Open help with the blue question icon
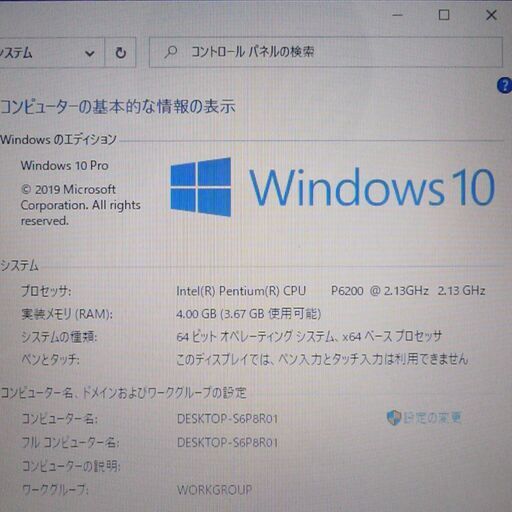This screenshot has width=512, height=512. (504, 85)
